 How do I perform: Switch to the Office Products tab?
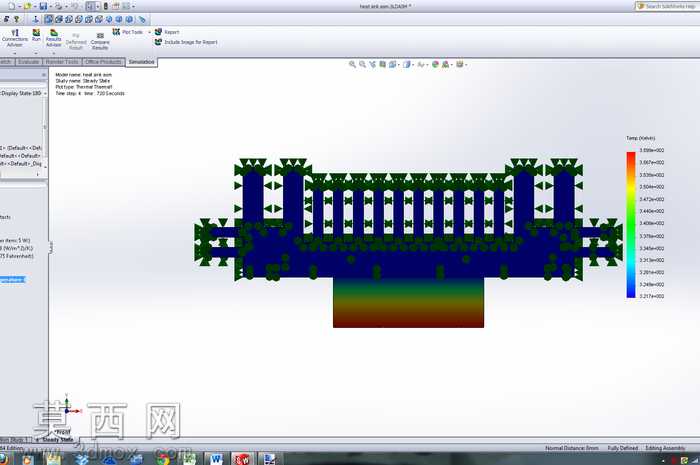(103, 62)
